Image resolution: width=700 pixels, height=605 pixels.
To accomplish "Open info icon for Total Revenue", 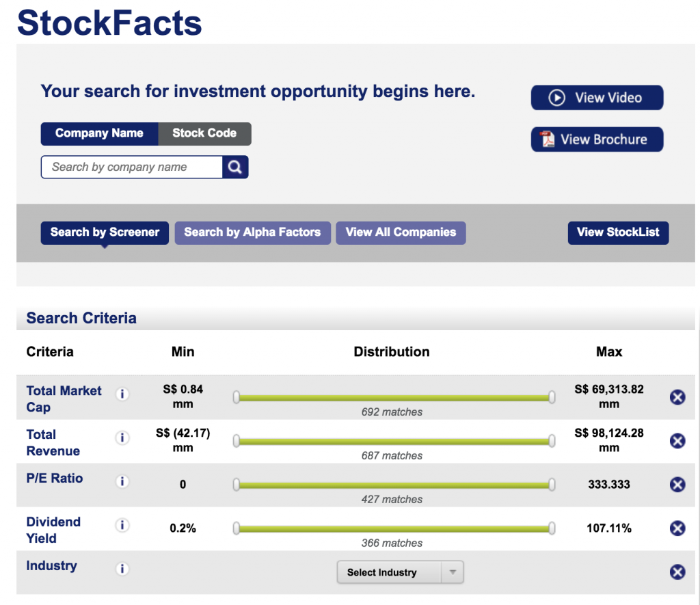I will [122, 438].
